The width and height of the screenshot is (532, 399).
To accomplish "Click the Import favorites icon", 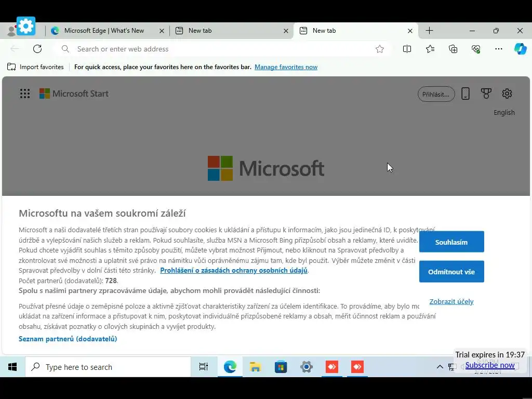I will click(x=11, y=67).
